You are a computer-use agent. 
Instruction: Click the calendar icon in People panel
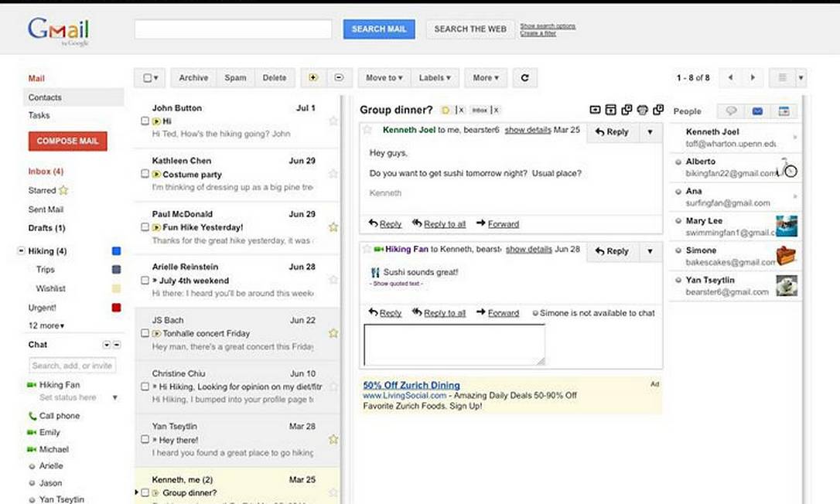click(x=784, y=111)
